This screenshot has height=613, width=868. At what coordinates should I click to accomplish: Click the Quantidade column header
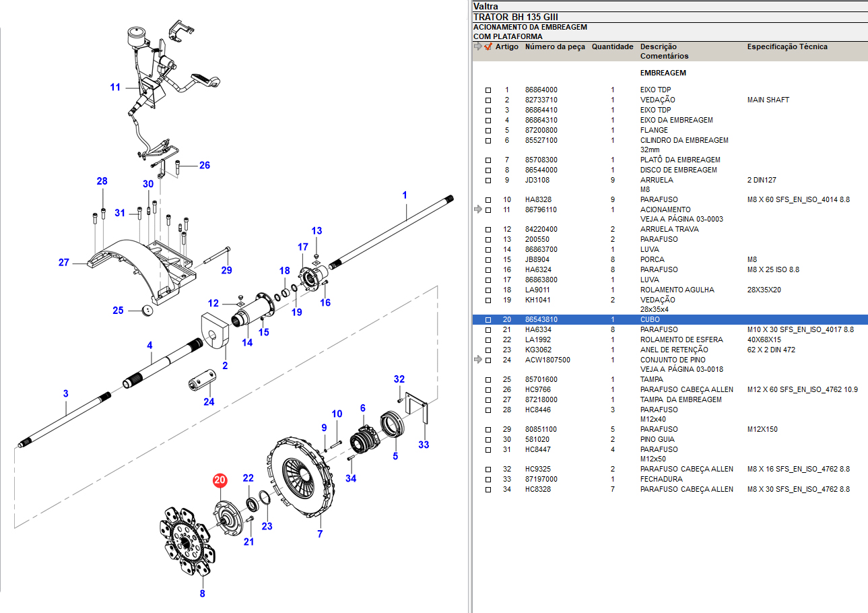point(612,47)
